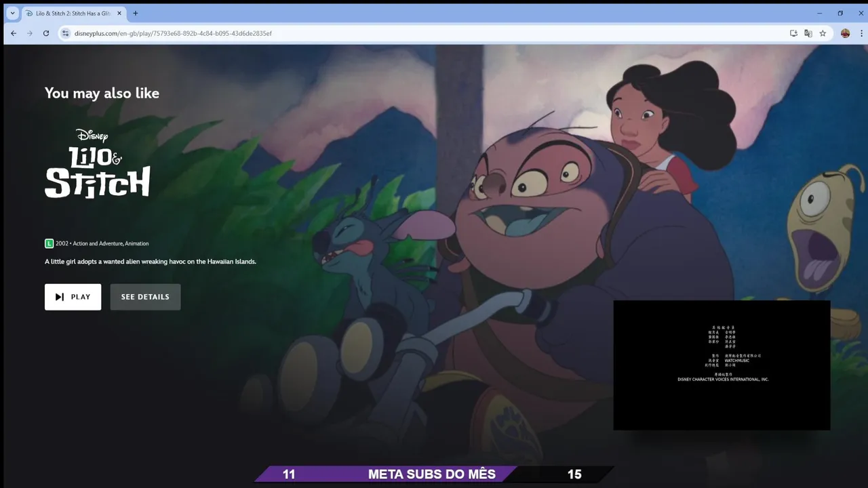Open the Chrome profile avatar
The height and width of the screenshot is (488, 868).
tap(845, 33)
